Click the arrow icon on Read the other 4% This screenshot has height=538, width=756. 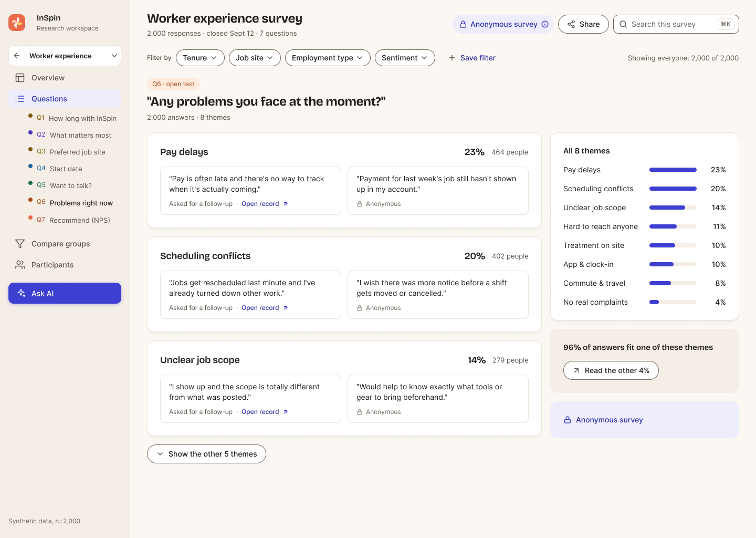click(x=576, y=370)
